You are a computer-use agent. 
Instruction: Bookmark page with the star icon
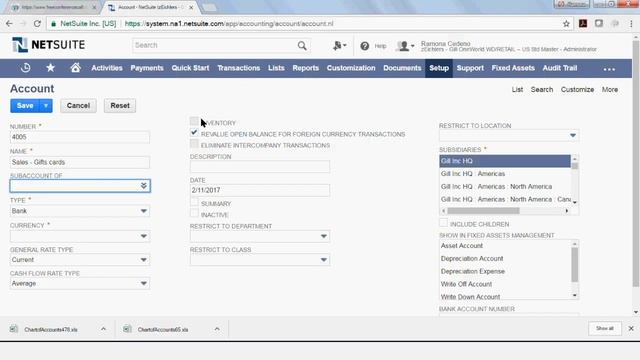pos(566,24)
